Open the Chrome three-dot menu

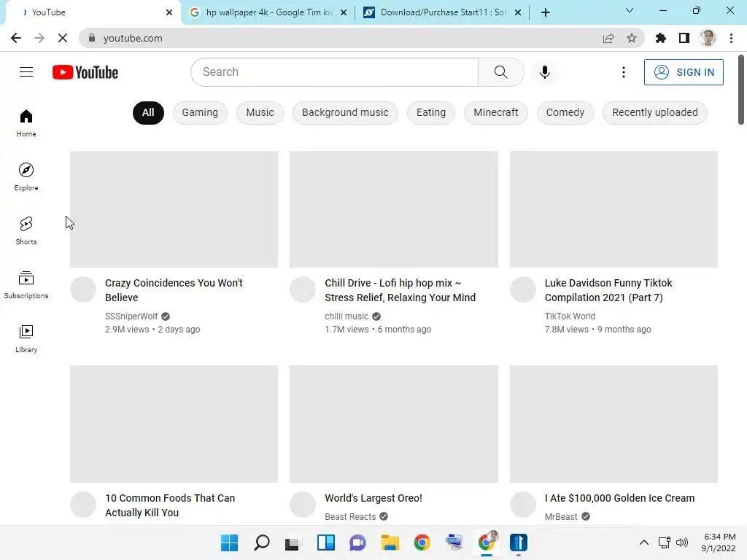click(731, 38)
